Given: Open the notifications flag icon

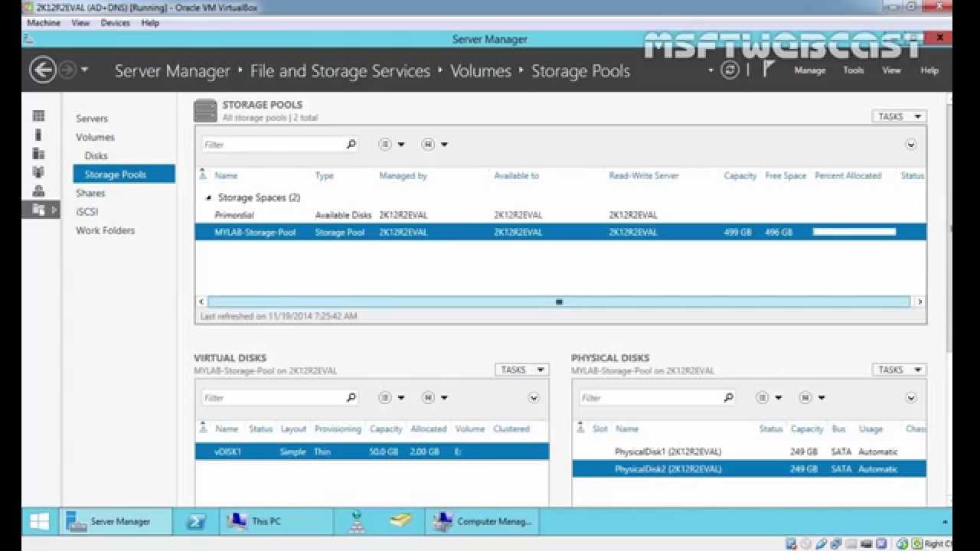Looking at the screenshot, I should [x=769, y=69].
